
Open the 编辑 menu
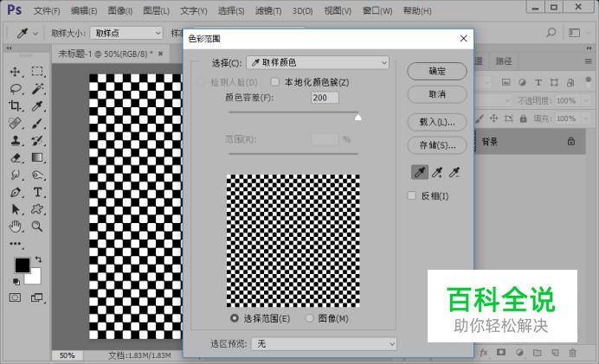pyautogui.click(x=84, y=10)
